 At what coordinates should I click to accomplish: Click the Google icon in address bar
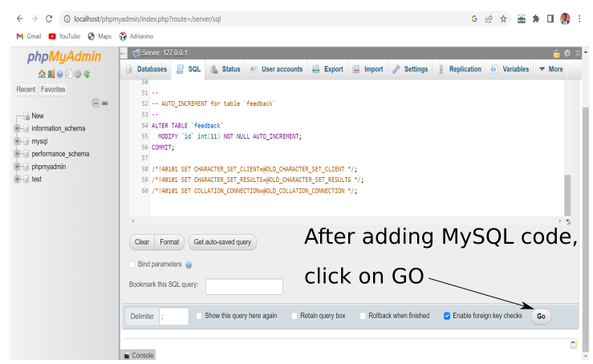474,18
